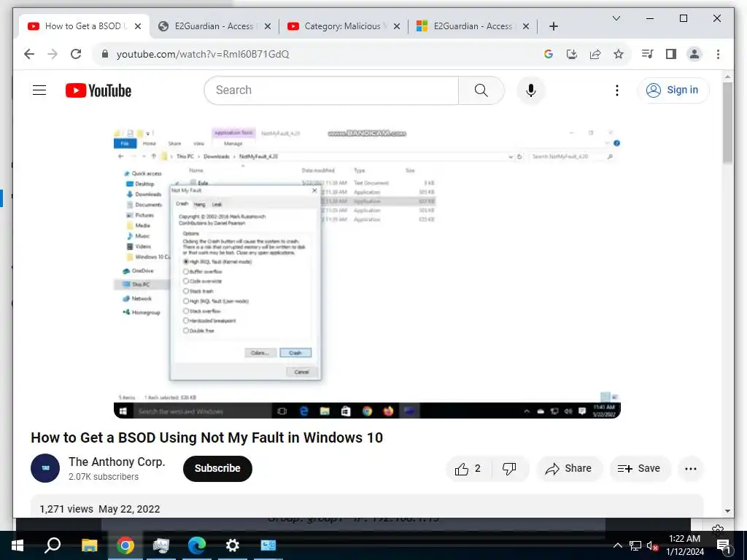Image resolution: width=747 pixels, height=560 pixels.
Task: Close the Category: Malicious tab
Action: tap(396, 26)
